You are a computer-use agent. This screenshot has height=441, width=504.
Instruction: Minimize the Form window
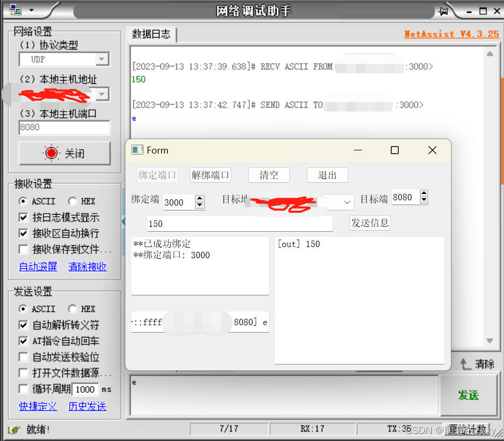358,150
